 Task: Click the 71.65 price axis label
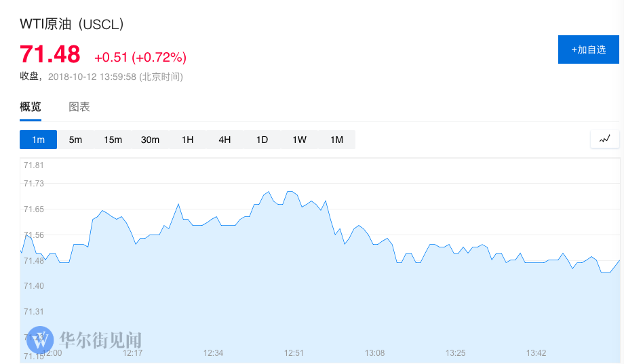[x=33, y=209]
